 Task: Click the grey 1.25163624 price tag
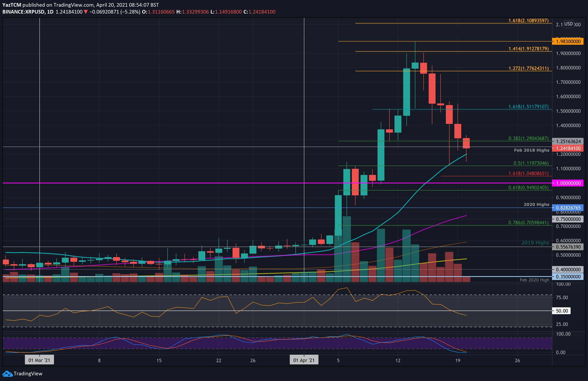coord(568,142)
